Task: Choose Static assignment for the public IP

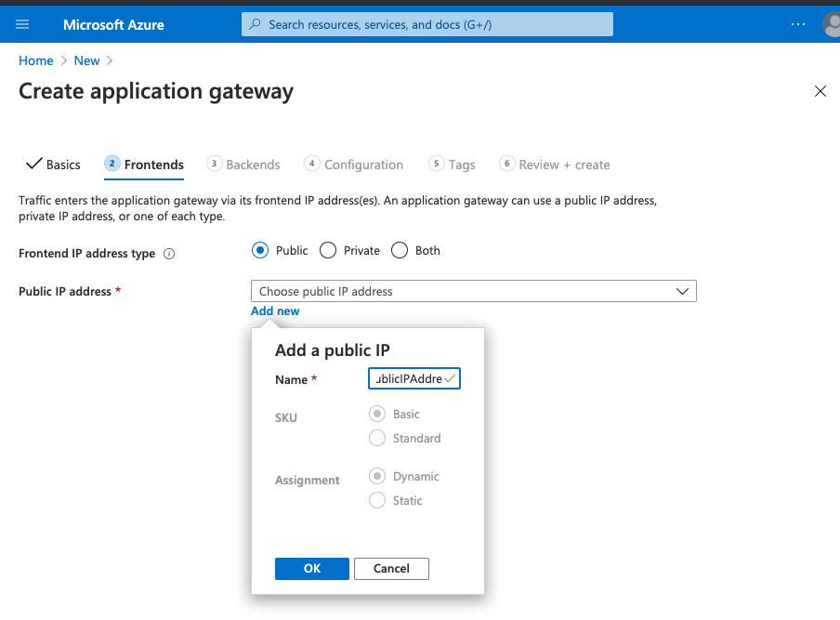Action: pyautogui.click(x=377, y=500)
